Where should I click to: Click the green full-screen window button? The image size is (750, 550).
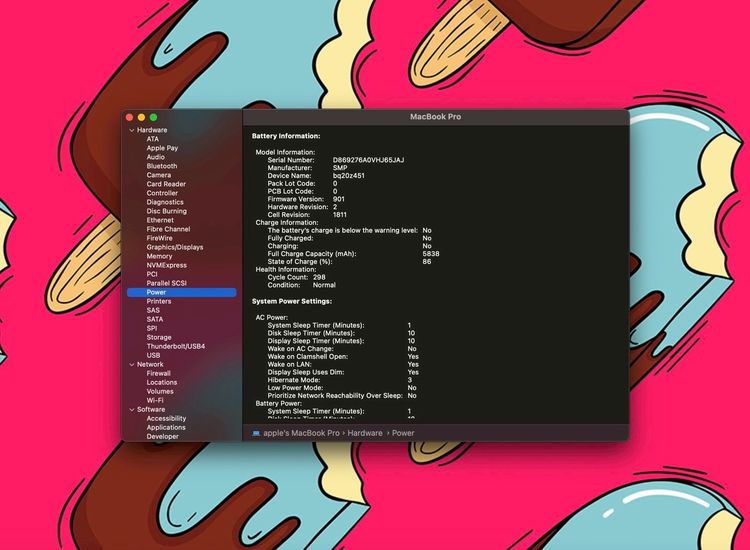[153, 118]
